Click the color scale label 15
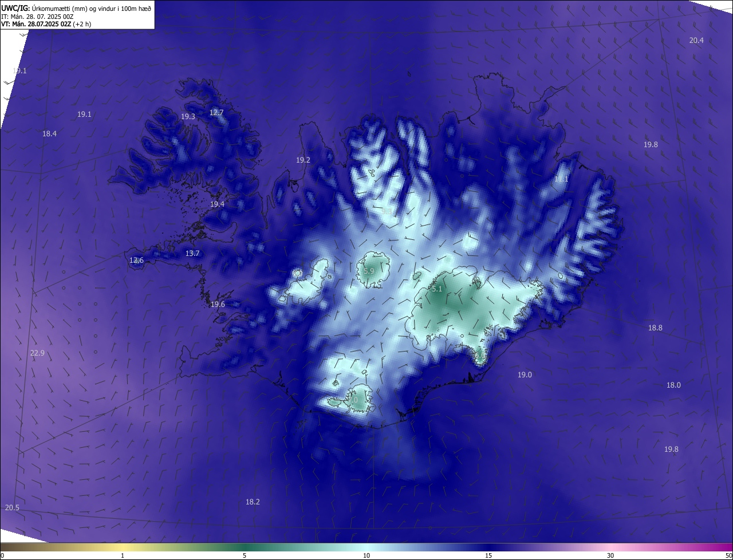733x560 pixels. (x=488, y=555)
